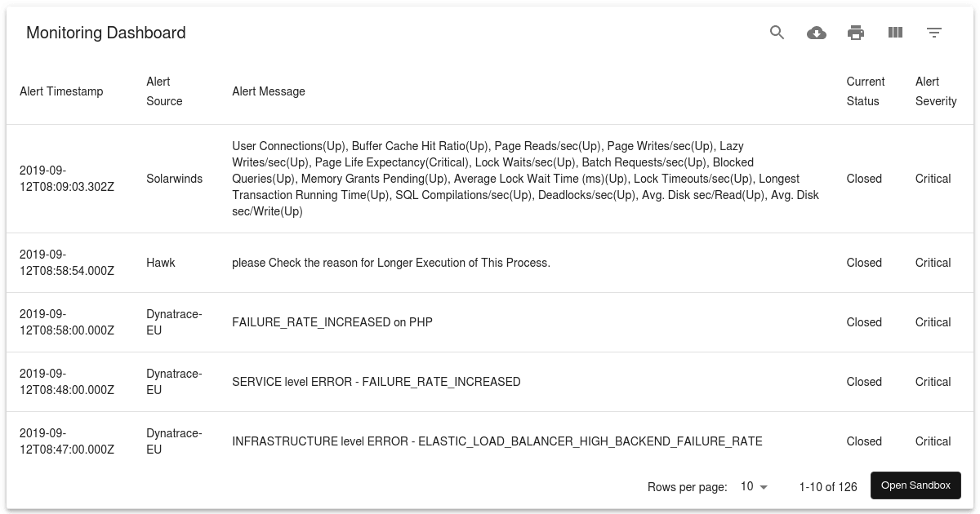The width and height of the screenshot is (980, 514).
Task: Click the FAILURE_RATE_INCREASED on PHP message
Action: (x=332, y=322)
